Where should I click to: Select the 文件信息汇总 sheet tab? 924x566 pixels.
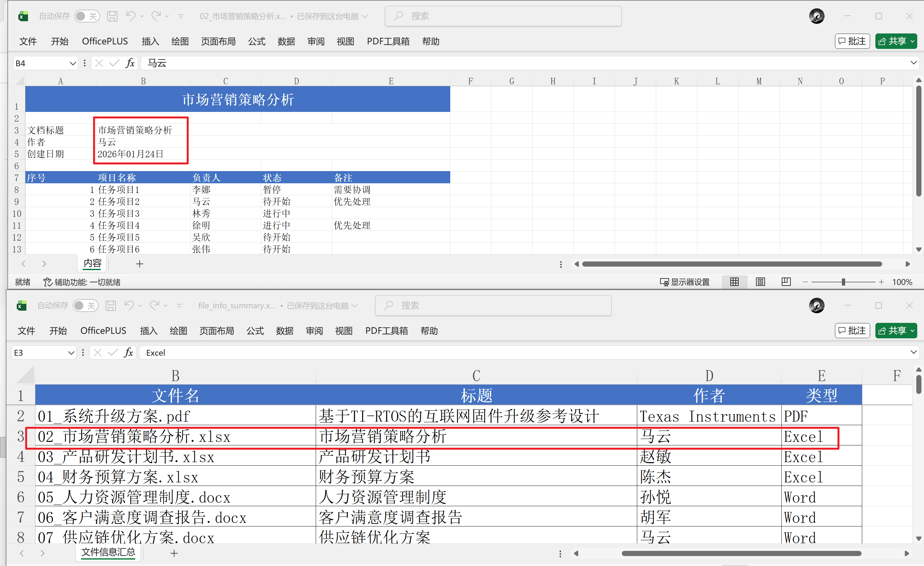coord(108,552)
